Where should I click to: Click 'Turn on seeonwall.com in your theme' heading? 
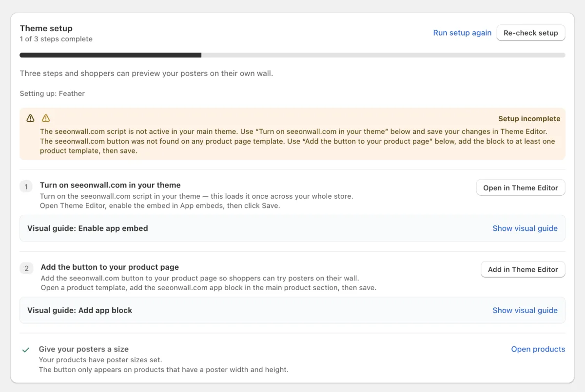110,185
